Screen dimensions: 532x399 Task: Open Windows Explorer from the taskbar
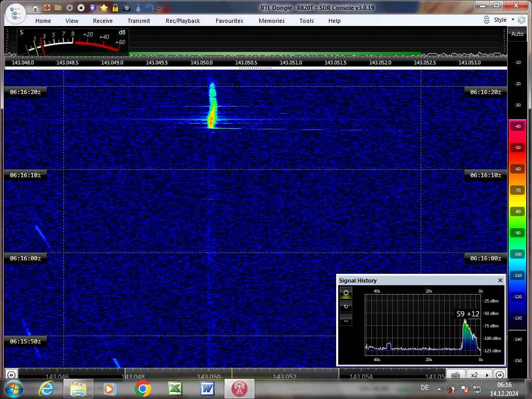[x=78, y=389]
